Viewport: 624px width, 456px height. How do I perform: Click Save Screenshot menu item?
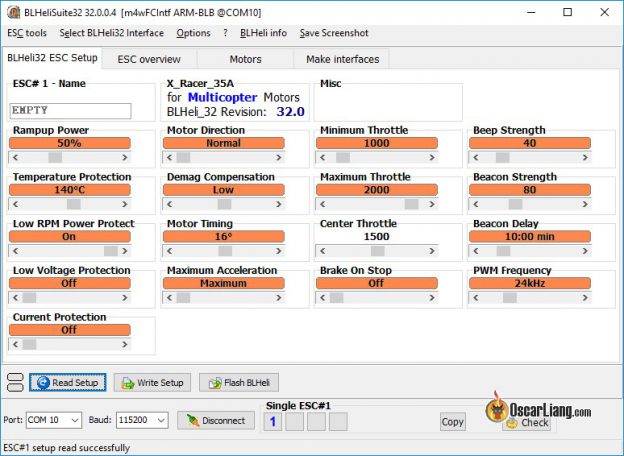[334, 33]
